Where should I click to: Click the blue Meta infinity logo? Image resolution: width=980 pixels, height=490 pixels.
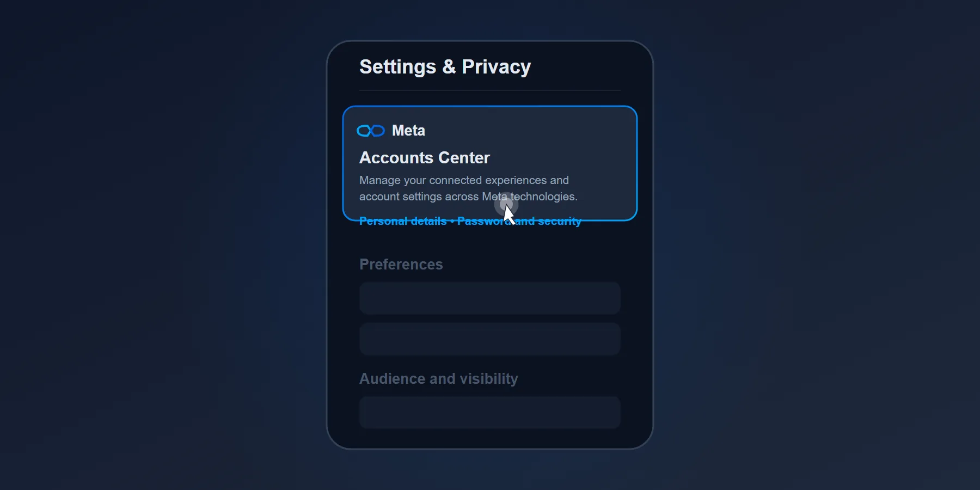[372, 131]
